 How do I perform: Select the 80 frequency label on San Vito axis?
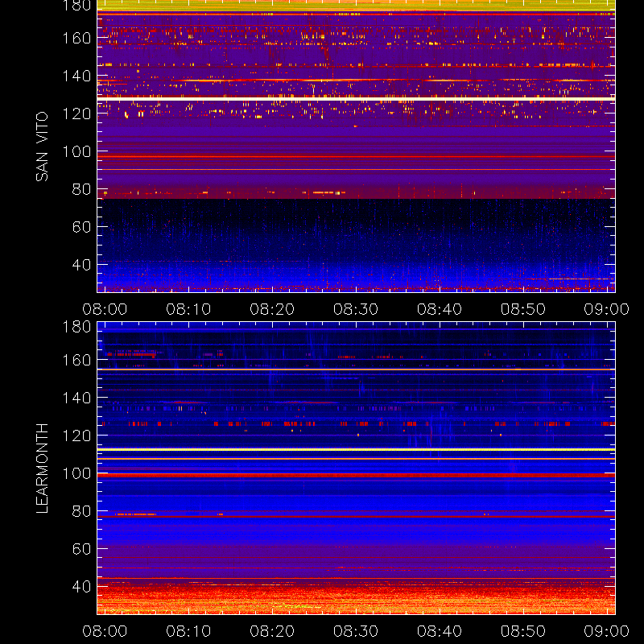point(81,189)
